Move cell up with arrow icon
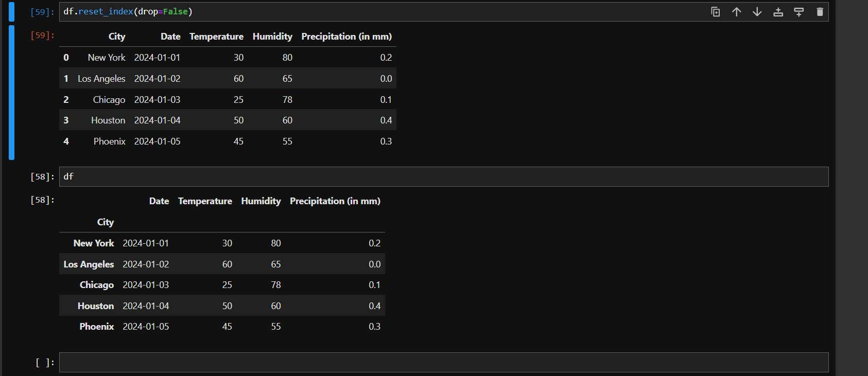Viewport: 868px width, 376px height. (x=737, y=12)
